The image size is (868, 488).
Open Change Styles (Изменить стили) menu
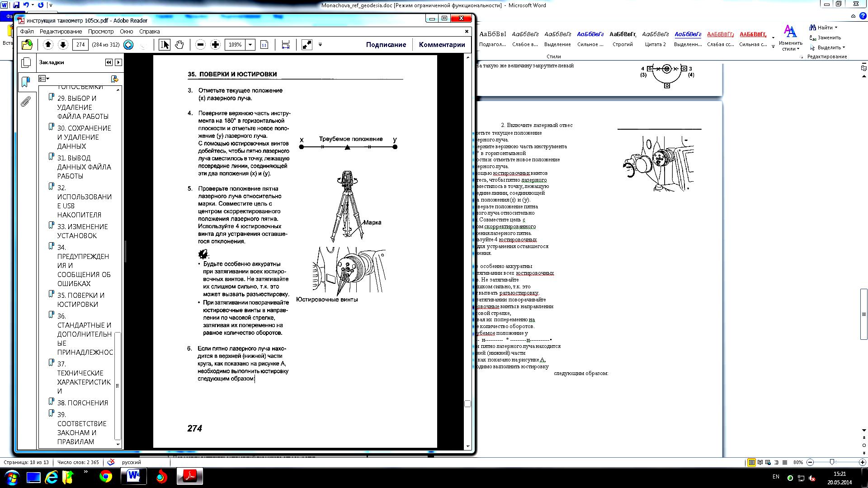tap(790, 38)
